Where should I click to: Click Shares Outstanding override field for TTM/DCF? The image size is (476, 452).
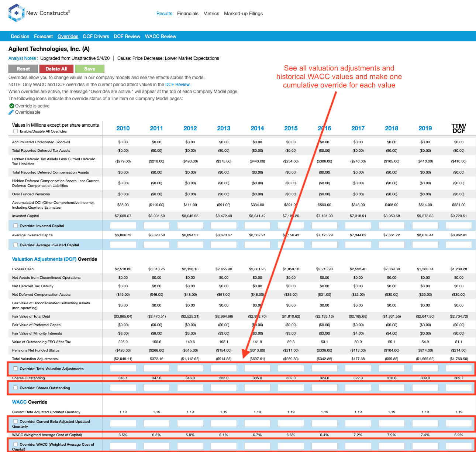pos(459,387)
